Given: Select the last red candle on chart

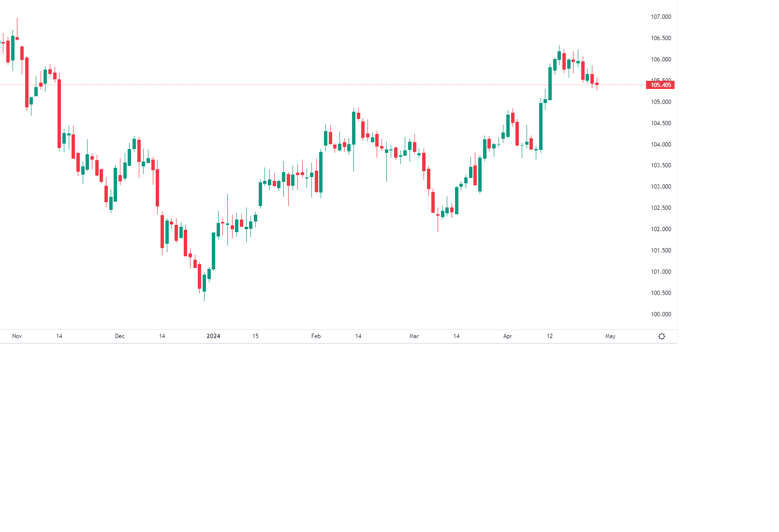Looking at the screenshot, I should click(597, 84).
